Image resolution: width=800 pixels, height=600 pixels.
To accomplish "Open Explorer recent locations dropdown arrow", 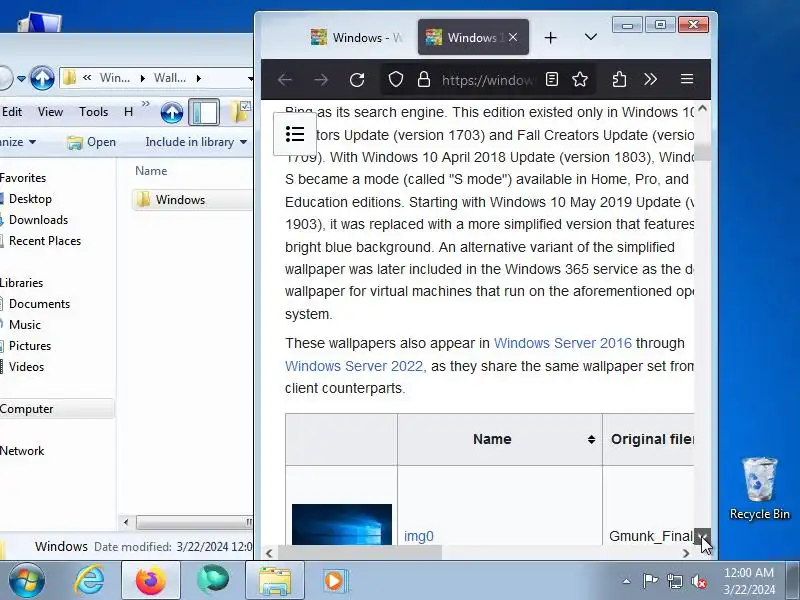I will tap(21, 79).
